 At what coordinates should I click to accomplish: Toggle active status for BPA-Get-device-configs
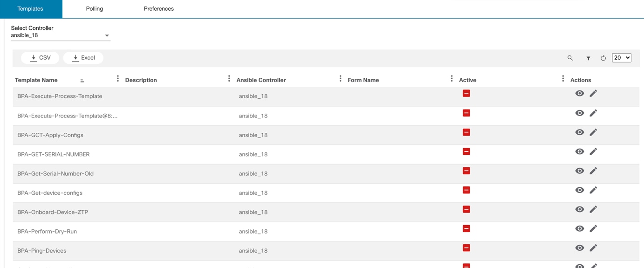click(x=466, y=190)
